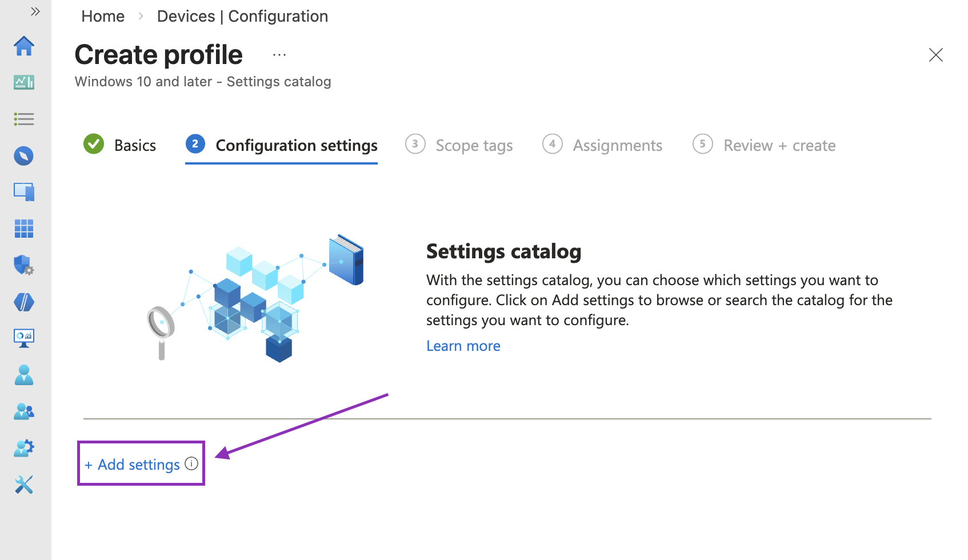Open All services list icon

tap(24, 119)
